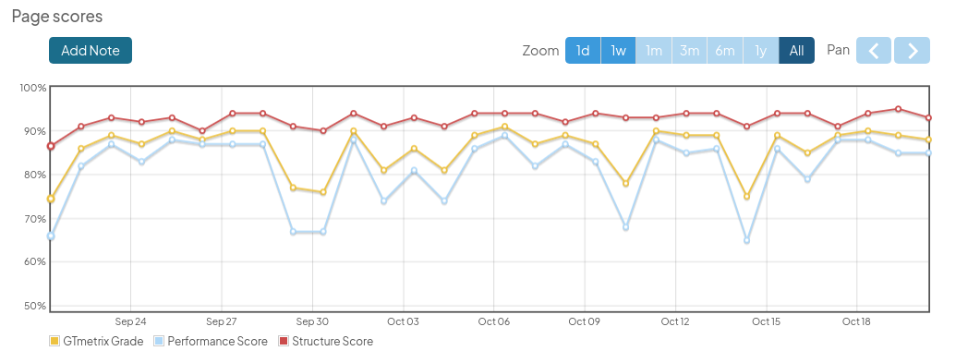
Task: Set zoom to 1d
Action: [583, 51]
